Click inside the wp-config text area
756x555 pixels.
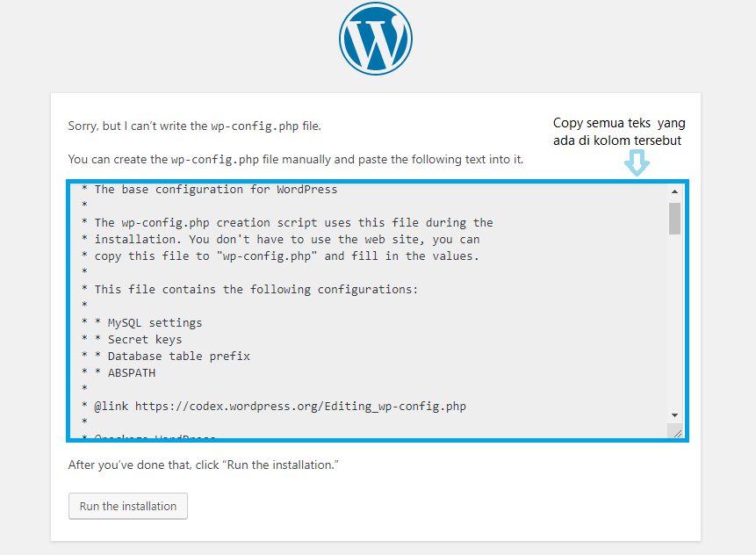[x=369, y=311]
